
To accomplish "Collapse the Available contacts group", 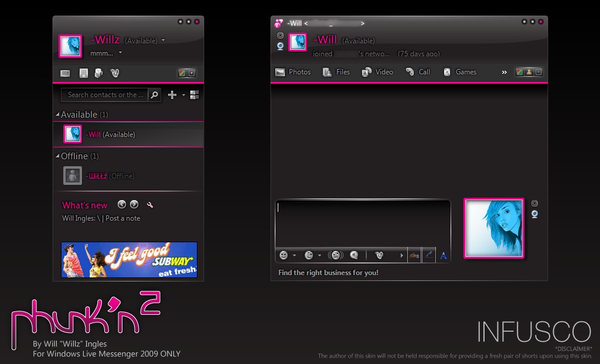I will click(57, 114).
